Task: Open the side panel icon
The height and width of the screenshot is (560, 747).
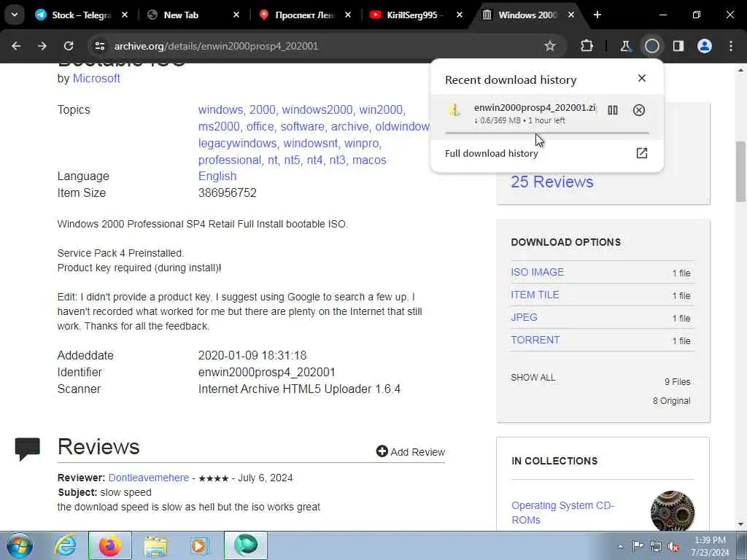Action: pyautogui.click(x=678, y=46)
